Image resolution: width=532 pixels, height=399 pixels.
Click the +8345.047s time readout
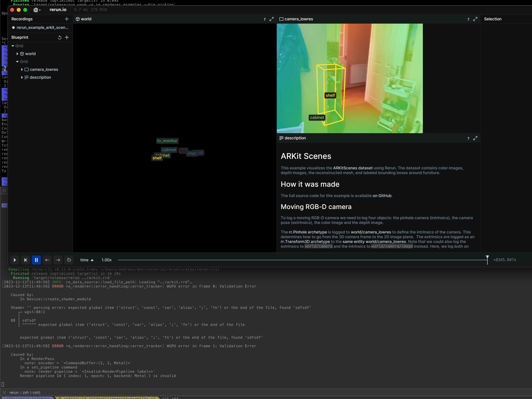[x=505, y=260]
